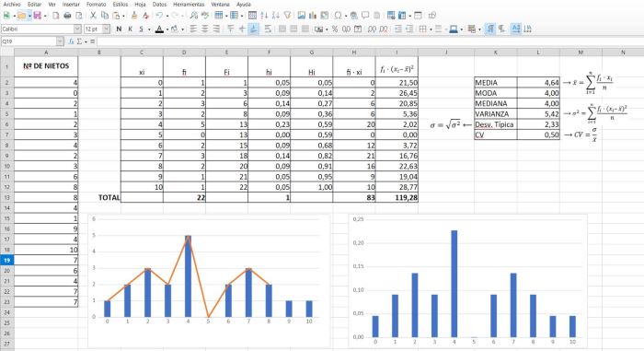Click the Sum sigma icon in formula bar
This screenshot has height=351, width=644.
pos(80,41)
